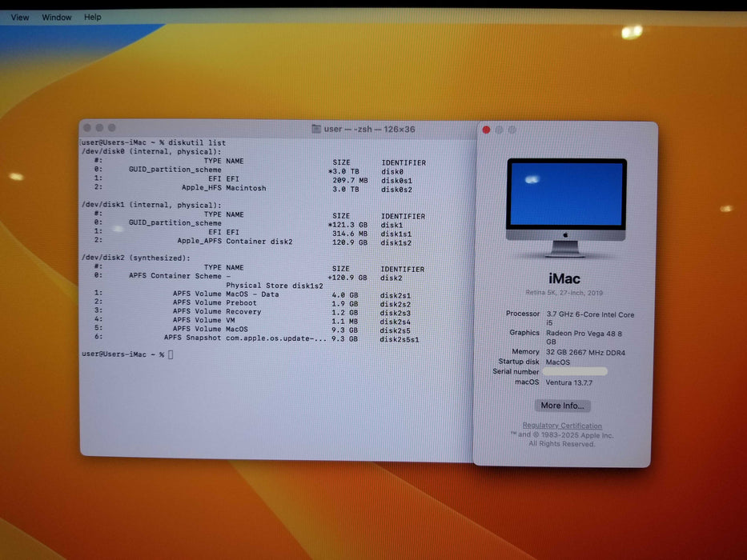Image resolution: width=747 pixels, height=560 pixels.
Task: Click the '209.7 MB' size value
Action: pyautogui.click(x=350, y=181)
